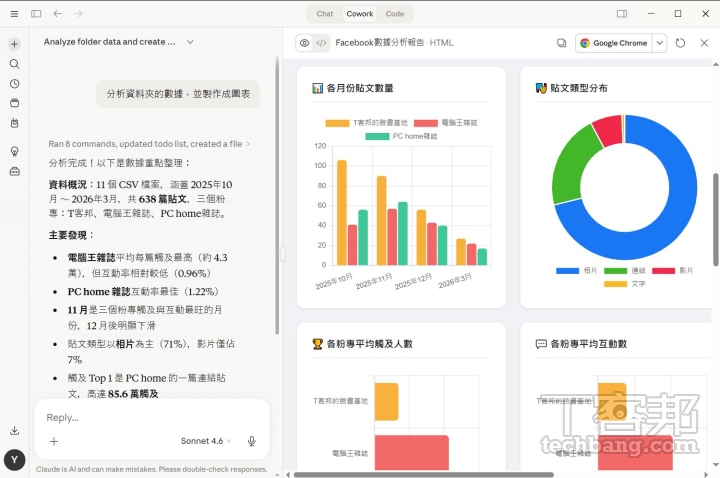This screenshot has height=478, width=720.
Task: Switch to the Code tab
Action: tap(395, 14)
